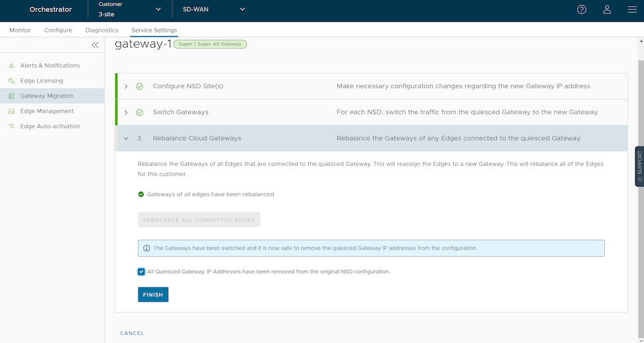The width and height of the screenshot is (644, 343).
Task: Open the hamburger menu icon
Action: click(x=631, y=9)
